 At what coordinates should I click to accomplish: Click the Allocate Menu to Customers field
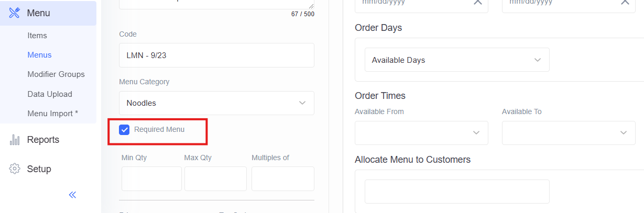point(457,192)
